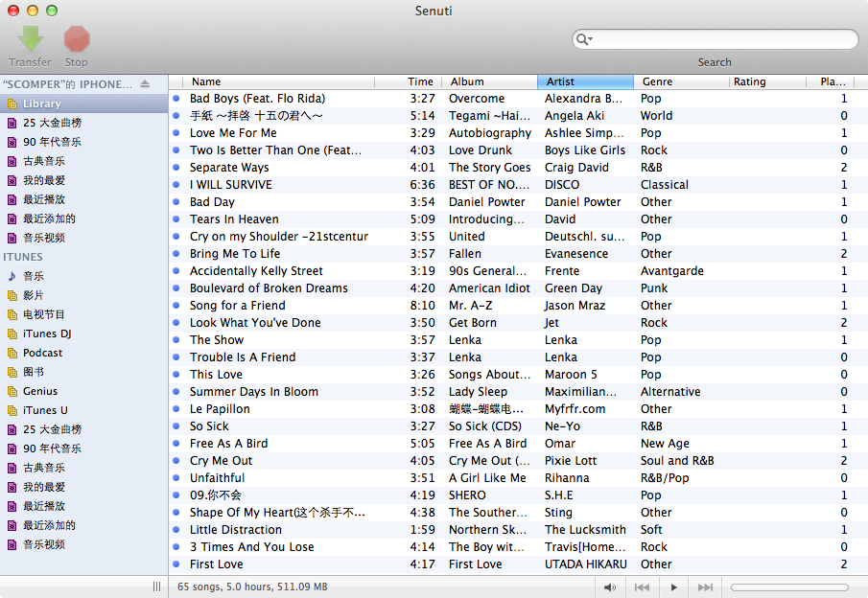Sort songs by the Time column
The width and height of the screenshot is (868, 598).
tap(409, 81)
